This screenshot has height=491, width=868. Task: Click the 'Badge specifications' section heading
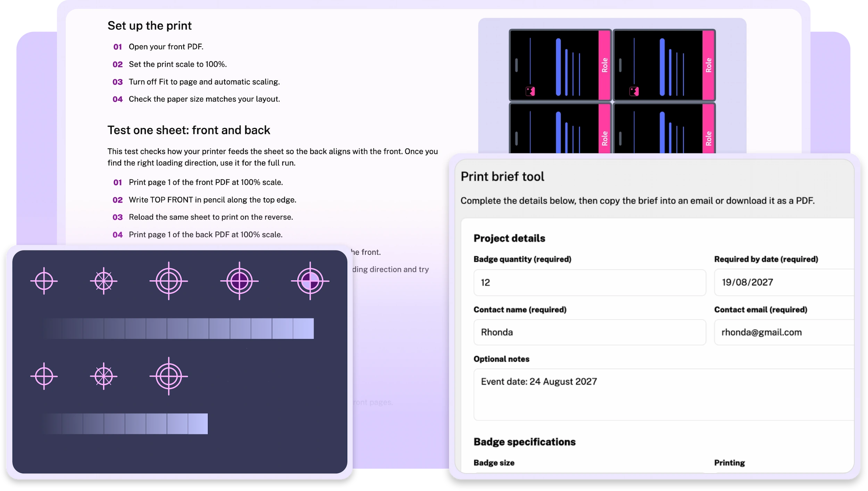tap(525, 442)
